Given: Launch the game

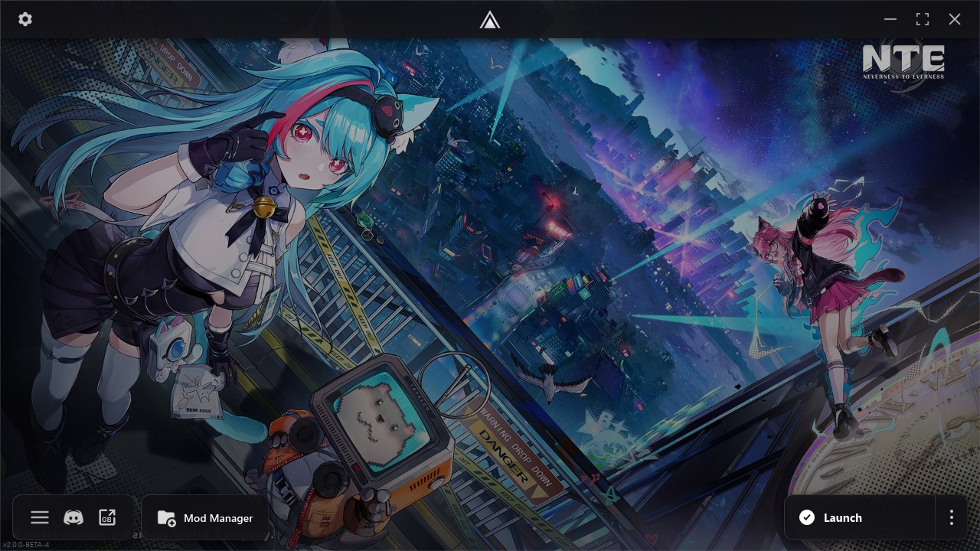Looking at the screenshot, I should coord(860,518).
